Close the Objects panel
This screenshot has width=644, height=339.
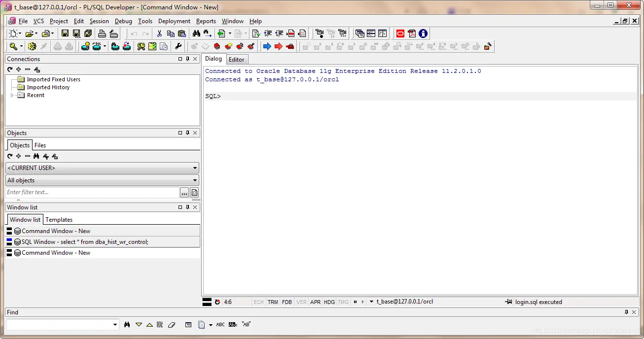click(x=195, y=133)
